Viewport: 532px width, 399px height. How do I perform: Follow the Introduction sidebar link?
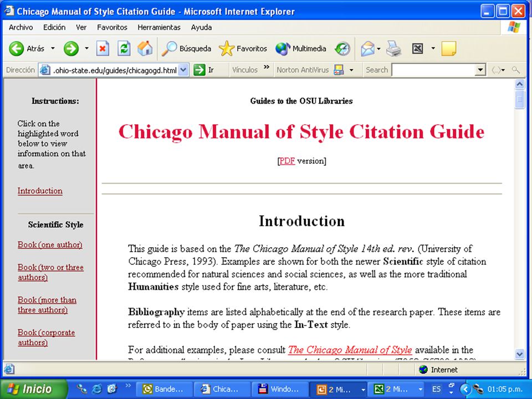(x=40, y=191)
